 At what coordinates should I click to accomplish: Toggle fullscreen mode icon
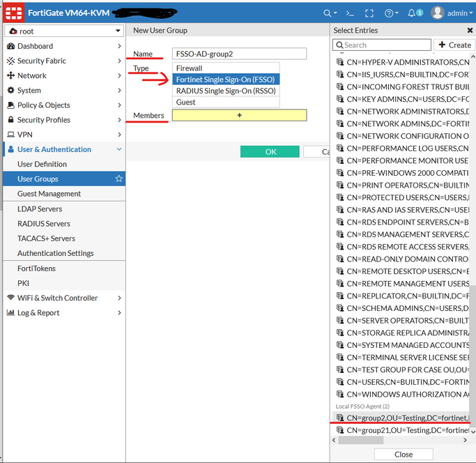pyautogui.click(x=369, y=13)
